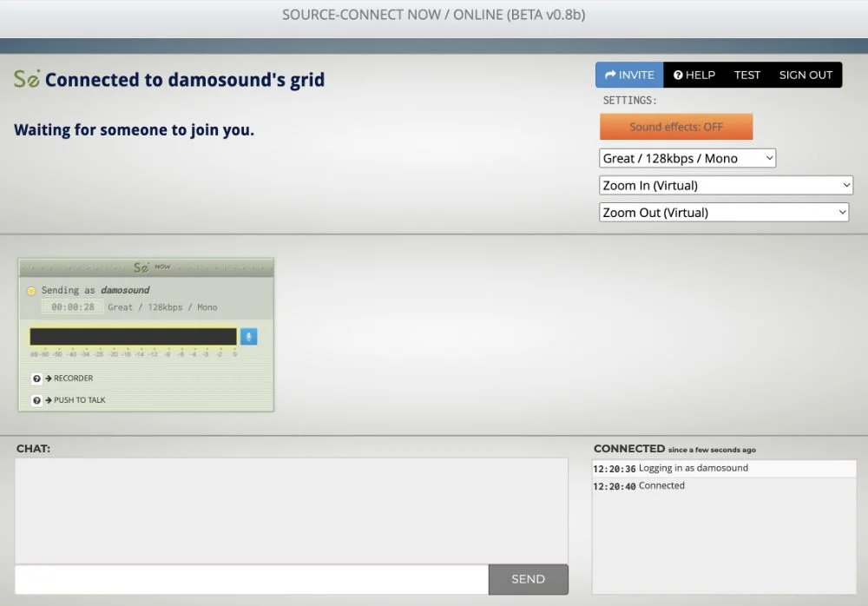Mute the microphone with the blue mic icon
The width and height of the screenshot is (868, 606).
(248, 336)
